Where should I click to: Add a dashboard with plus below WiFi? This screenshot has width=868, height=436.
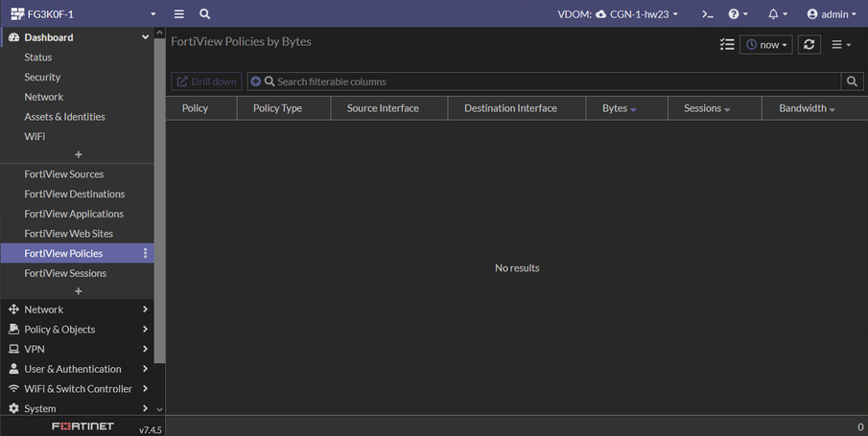[78, 154]
